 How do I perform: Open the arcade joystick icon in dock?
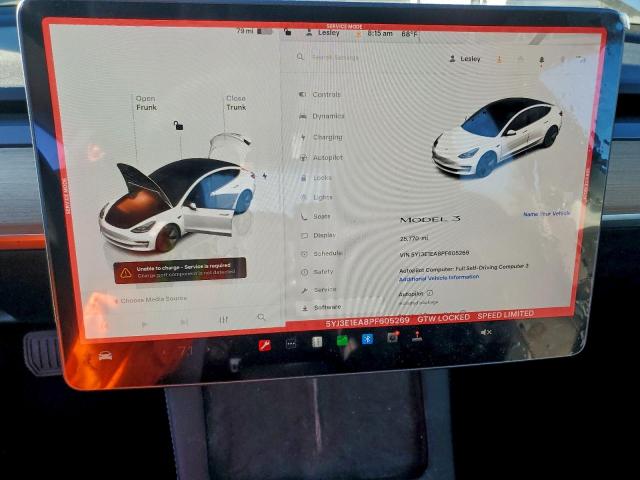pos(416,336)
